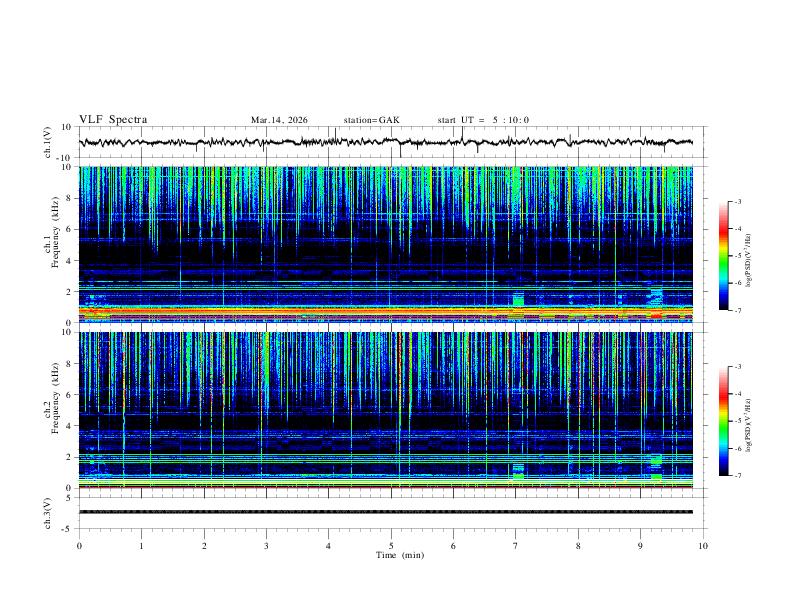This screenshot has width=792, height=612.
Task: Click the "2" tick on the Time axis
Action: [x=204, y=546]
